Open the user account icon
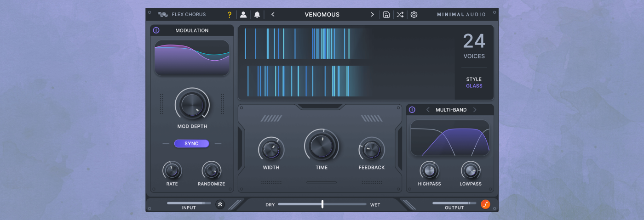The height and width of the screenshot is (220, 644). (243, 15)
